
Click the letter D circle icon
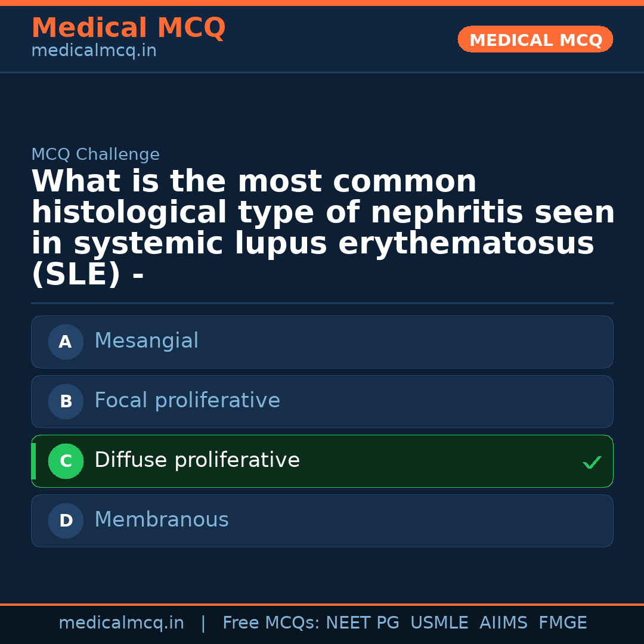pos(66,521)
